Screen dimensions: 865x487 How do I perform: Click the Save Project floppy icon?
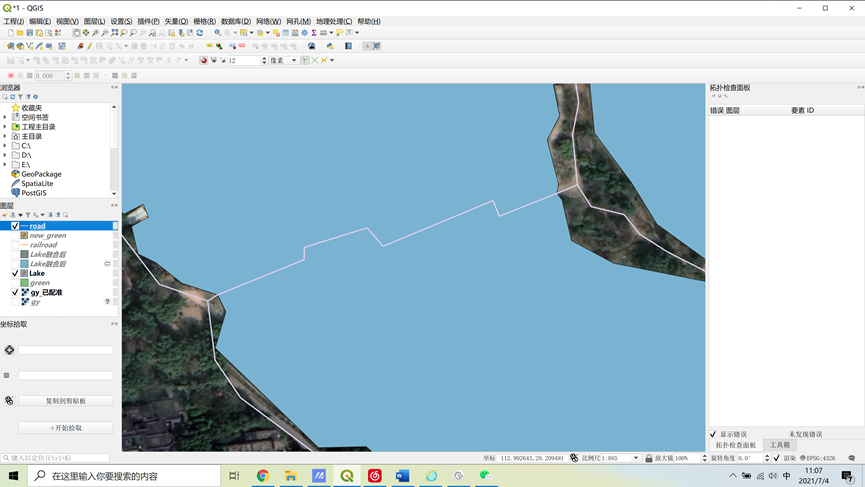(x=30, y=33)
